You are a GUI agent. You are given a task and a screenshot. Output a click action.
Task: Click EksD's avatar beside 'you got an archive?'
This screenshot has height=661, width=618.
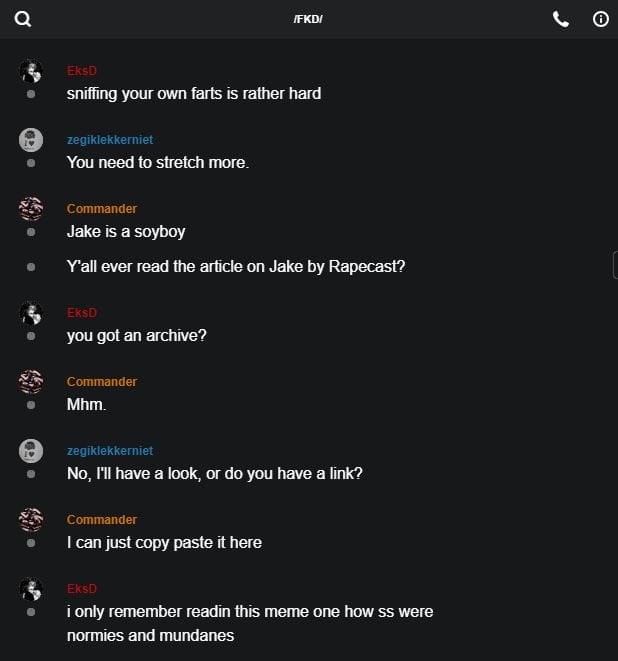coord(31,313)
